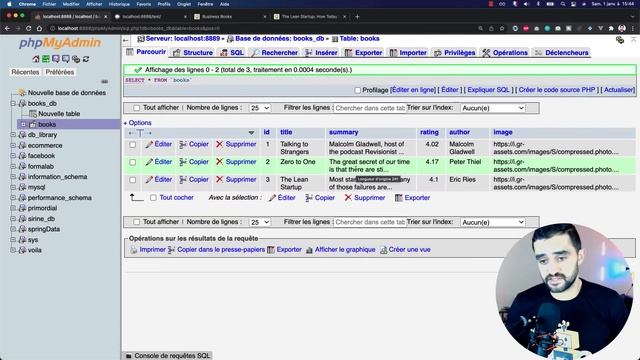Click the Serveur: localhost:8889 breadcrumb
The height and width of the screenshot is (360, 640).
(182, 39)
